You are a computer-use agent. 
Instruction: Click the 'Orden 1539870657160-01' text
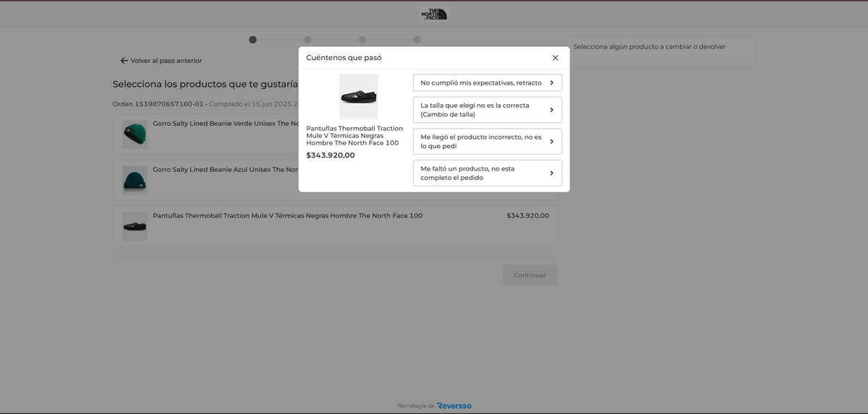coord(158,104)
